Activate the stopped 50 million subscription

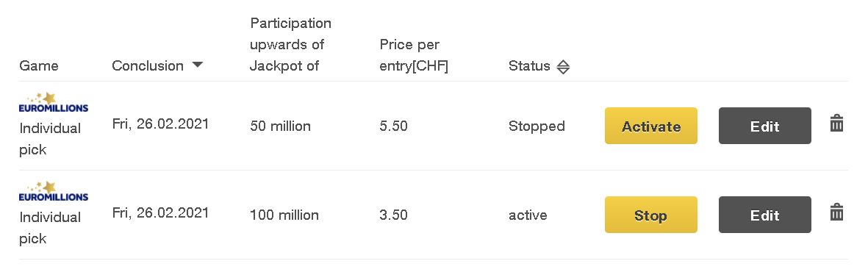click(651, 126)
